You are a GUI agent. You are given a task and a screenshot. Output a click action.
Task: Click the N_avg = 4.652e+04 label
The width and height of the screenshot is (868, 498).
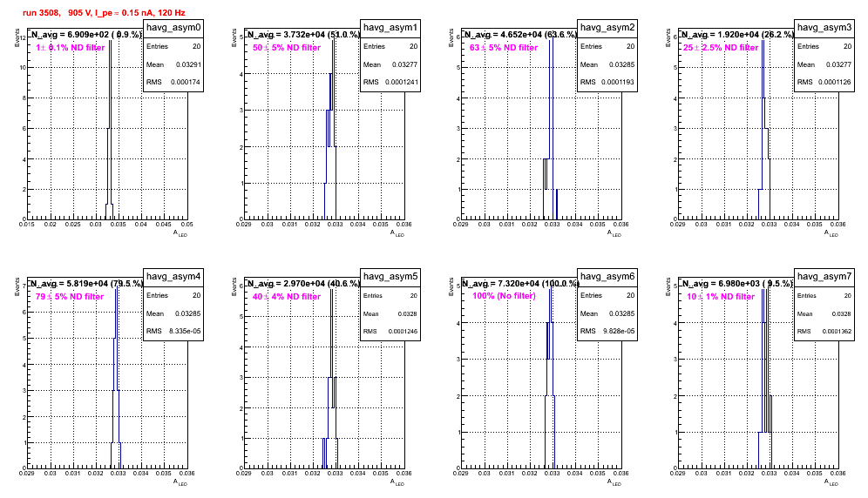(520, 34)
